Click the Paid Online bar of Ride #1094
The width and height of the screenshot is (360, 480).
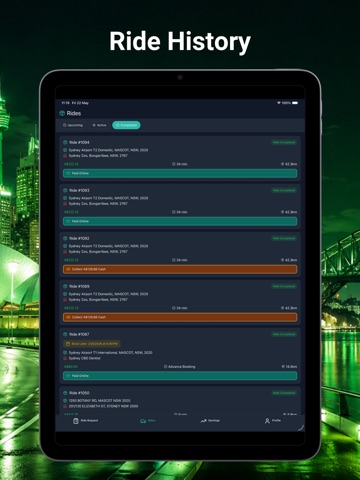click(x=180, y=173)
